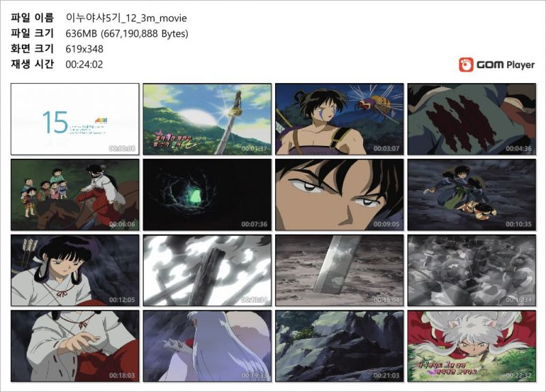Click the children and horse thumbnail at 00:06:06

[75, 195]
